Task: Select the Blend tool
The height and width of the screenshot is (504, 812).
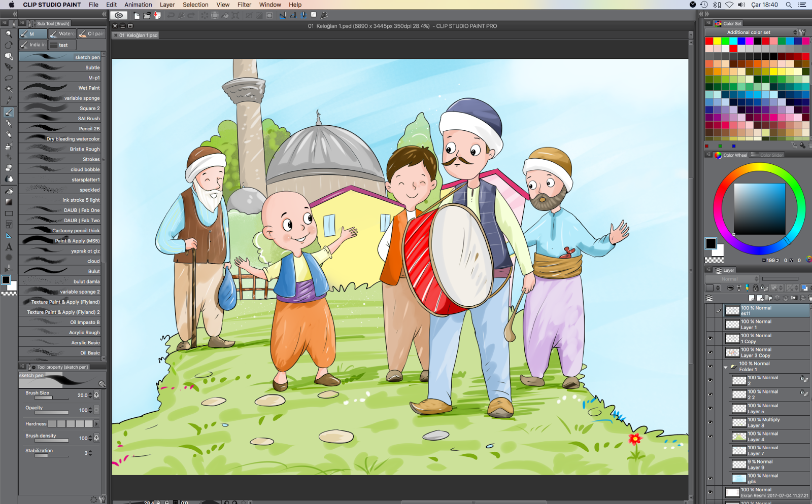Action: pos(9,179)
